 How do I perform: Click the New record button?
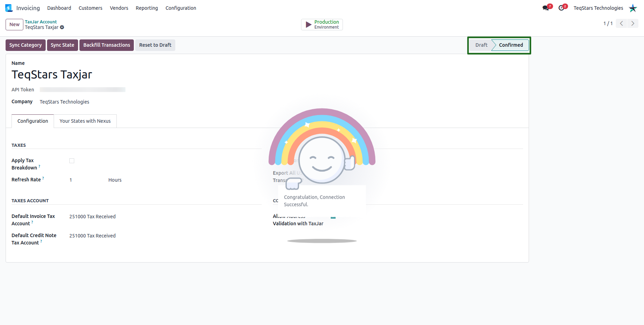(14, 24)
